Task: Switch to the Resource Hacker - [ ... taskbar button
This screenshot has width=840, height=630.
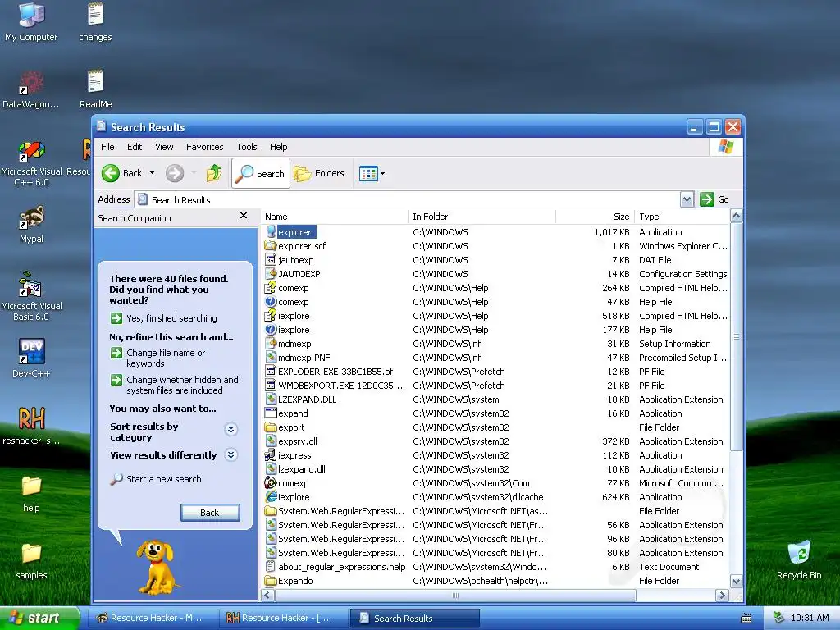Action: (x=283, y=619)
